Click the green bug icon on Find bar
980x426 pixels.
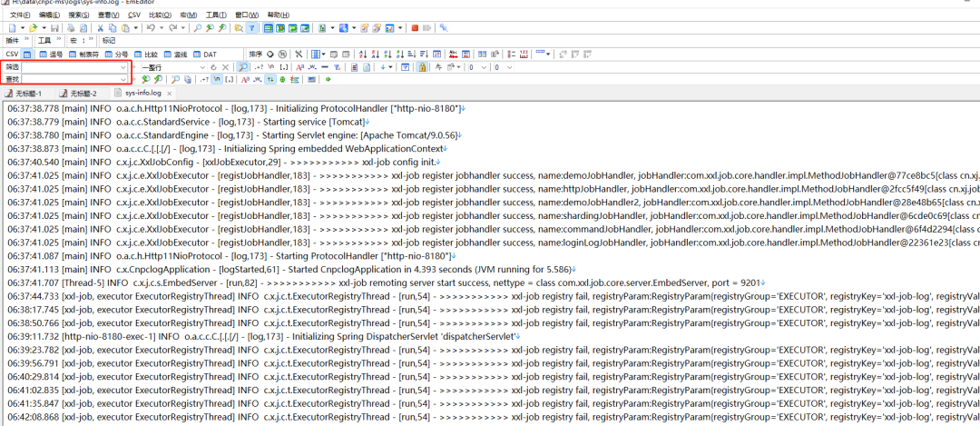282,79
